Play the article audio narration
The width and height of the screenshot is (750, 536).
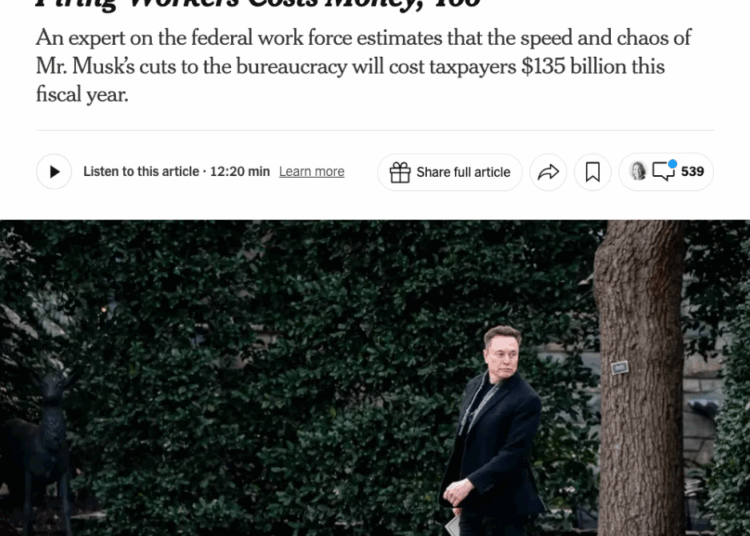(x=54, y=172)
